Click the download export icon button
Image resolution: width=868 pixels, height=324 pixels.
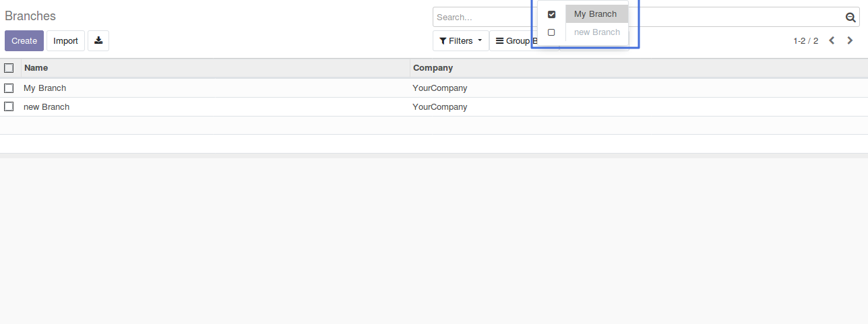pyautogui.click(x=98, y=40)
